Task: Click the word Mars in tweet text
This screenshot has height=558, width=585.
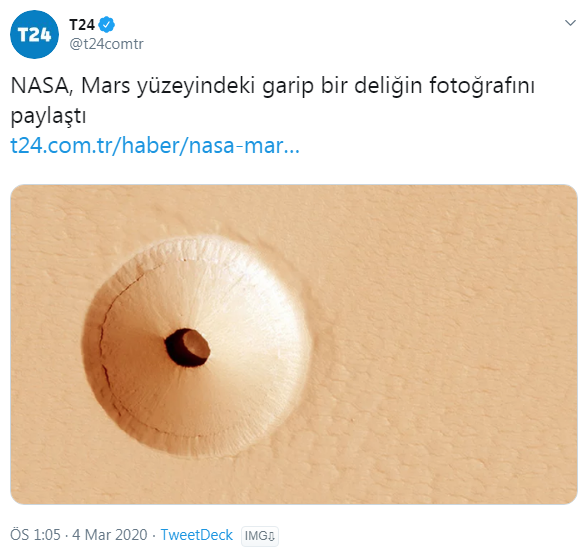Action: [x=106, y=85]
